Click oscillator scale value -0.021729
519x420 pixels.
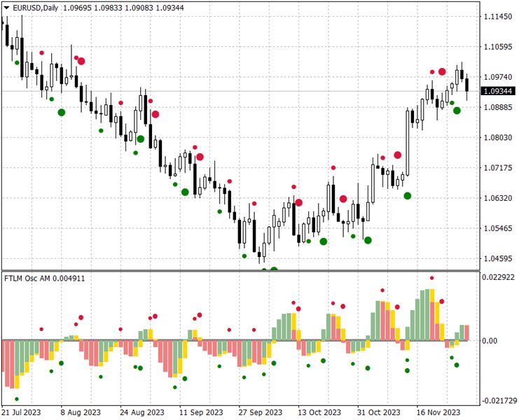pos(499,401)
